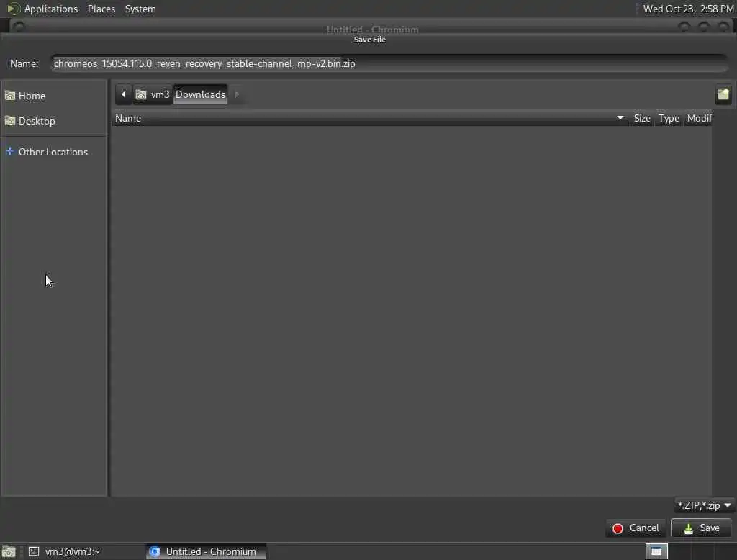Open the Applications menu
Screen dimensions: 737x560
(51, 9)
